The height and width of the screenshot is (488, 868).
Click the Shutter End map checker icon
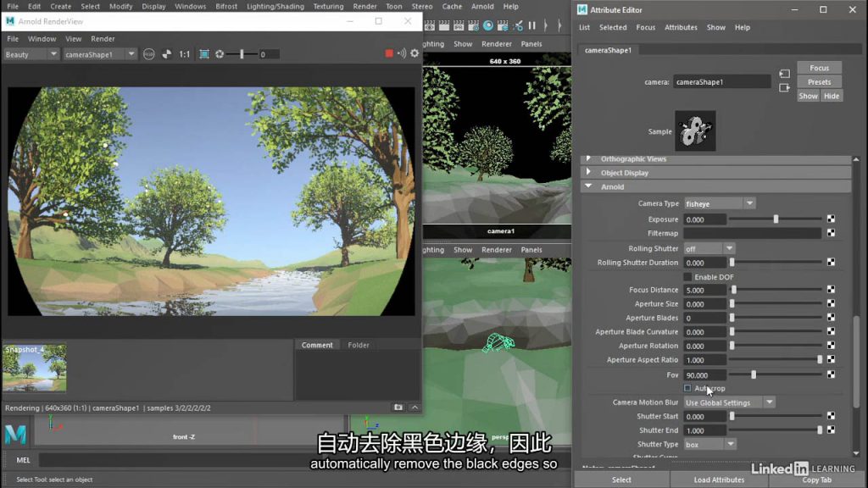click(831, 430)
